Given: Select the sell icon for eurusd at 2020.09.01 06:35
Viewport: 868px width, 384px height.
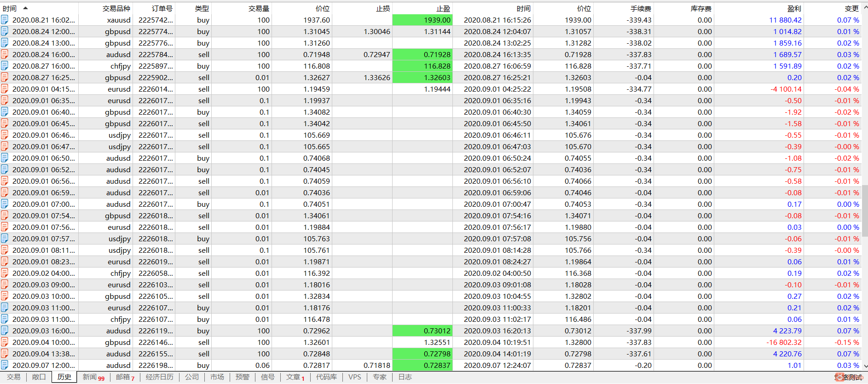Looking at the screenshot, I should click(x=5, y=100).
